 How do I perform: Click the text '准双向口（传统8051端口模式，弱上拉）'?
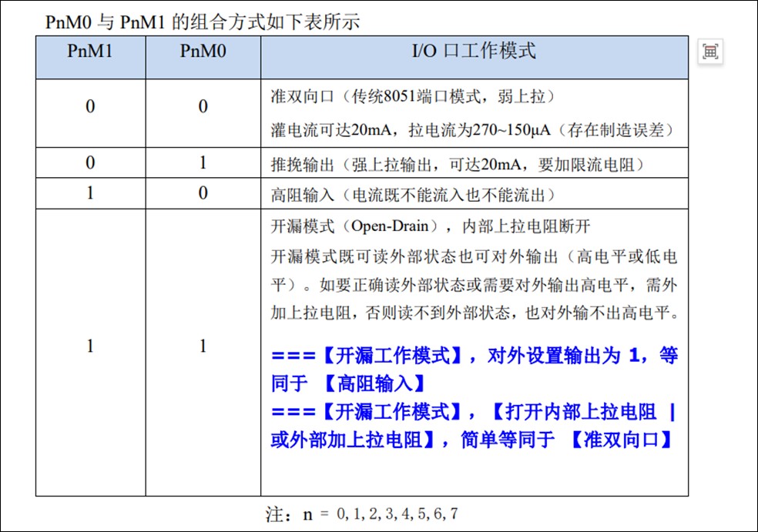pyautogui.click(x=414, y=96)
